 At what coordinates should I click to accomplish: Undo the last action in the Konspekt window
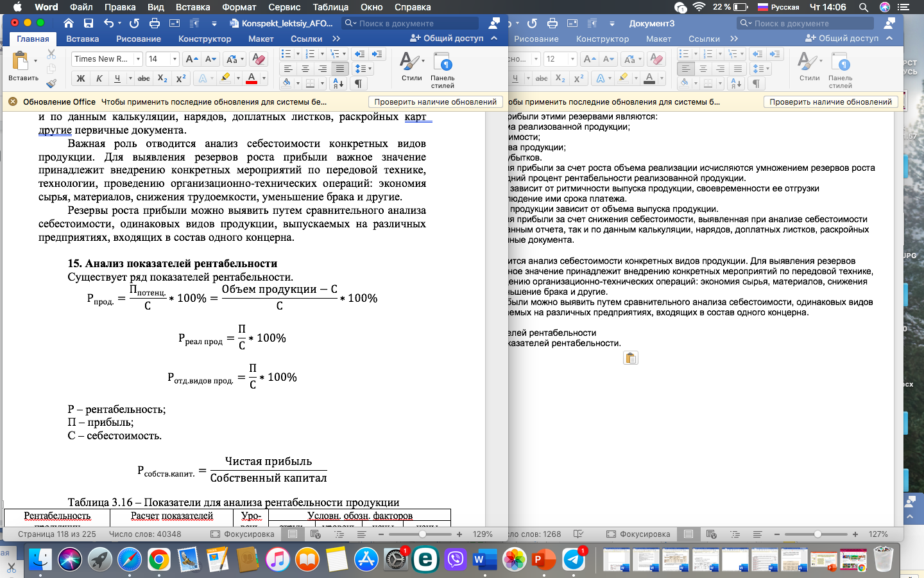tap(109, 23)
